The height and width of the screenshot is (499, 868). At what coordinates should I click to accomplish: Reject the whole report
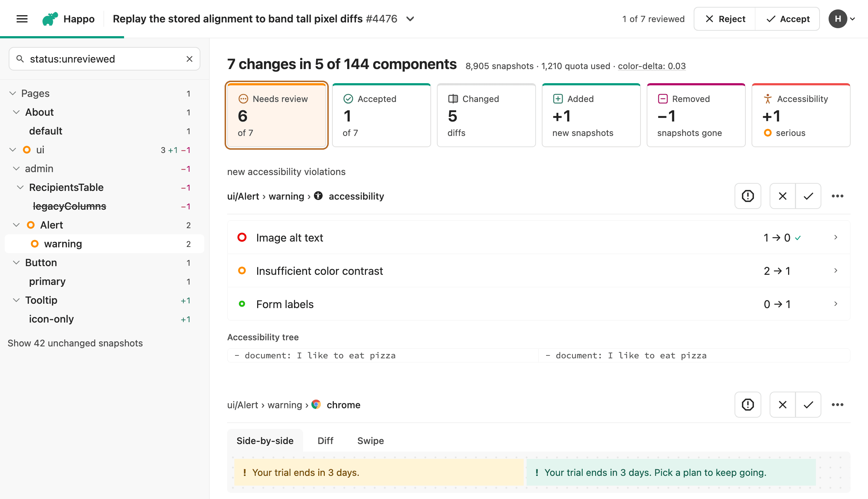pos(725,19)
